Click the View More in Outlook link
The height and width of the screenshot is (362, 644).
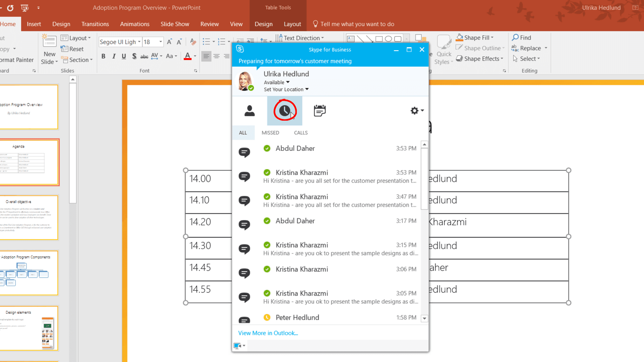pos(268,333)
